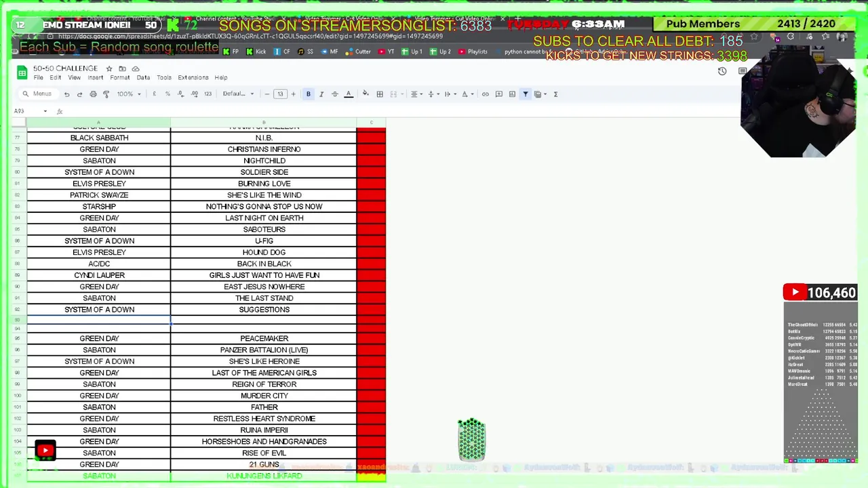Print the spreadsheet via printer icon
868x488 pixels.
pyautogui.click(x=93, y=94)
